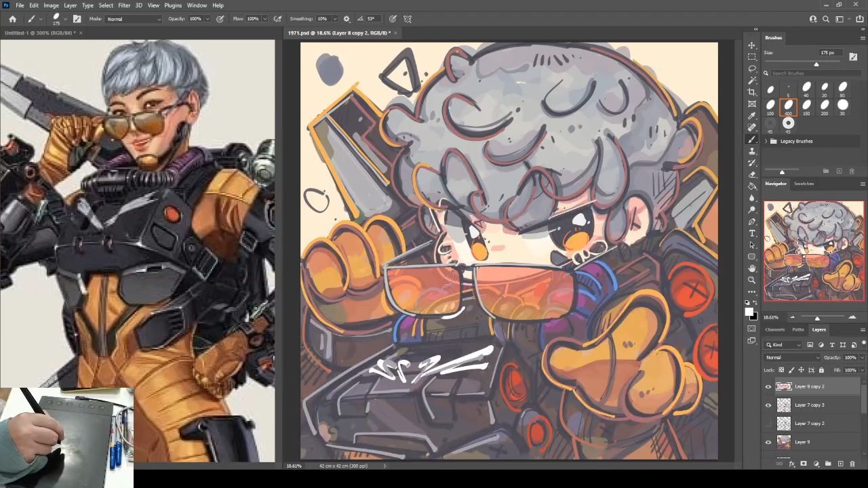Select the Hand tool
868x488 pixels.
click(x=752, y=268)
